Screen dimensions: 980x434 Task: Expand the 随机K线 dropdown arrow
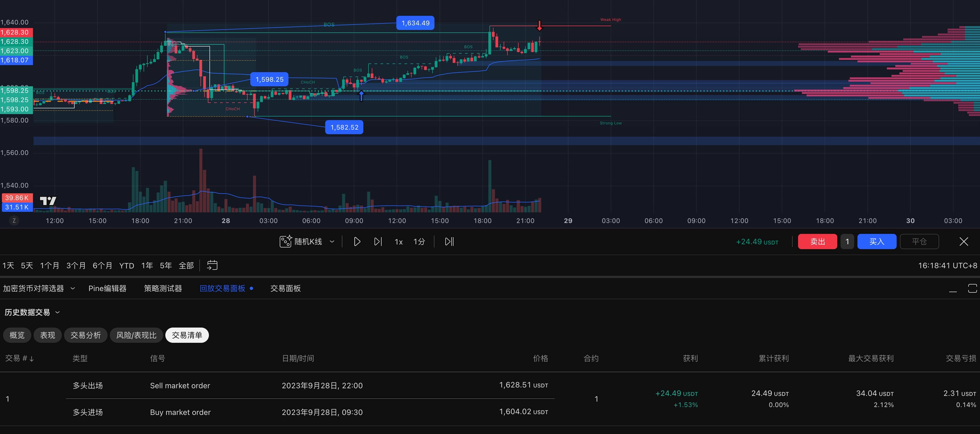[332, 242]
